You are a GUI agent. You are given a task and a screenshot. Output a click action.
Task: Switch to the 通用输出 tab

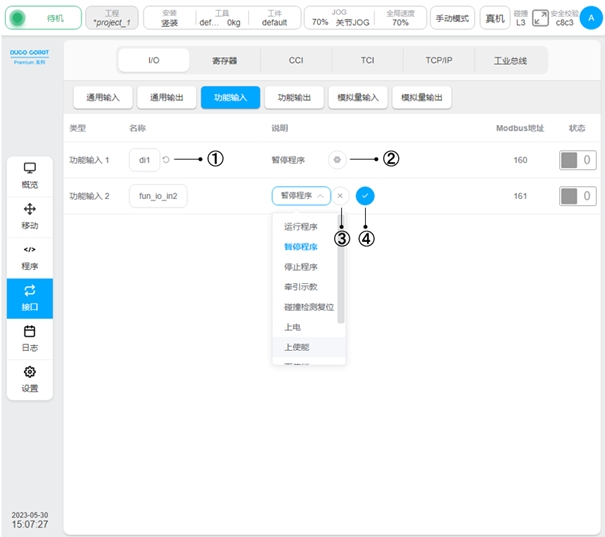[166, 97]
